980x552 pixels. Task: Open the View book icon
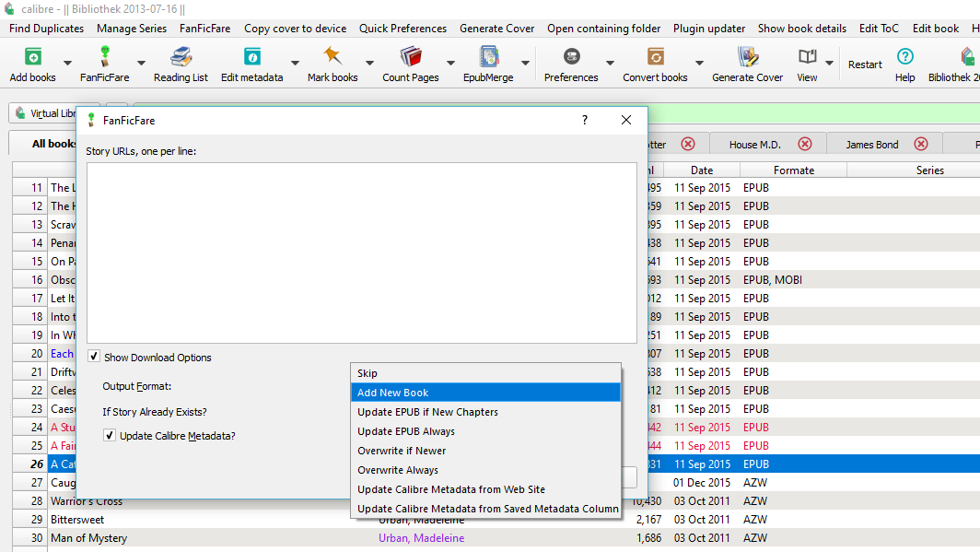807,57
